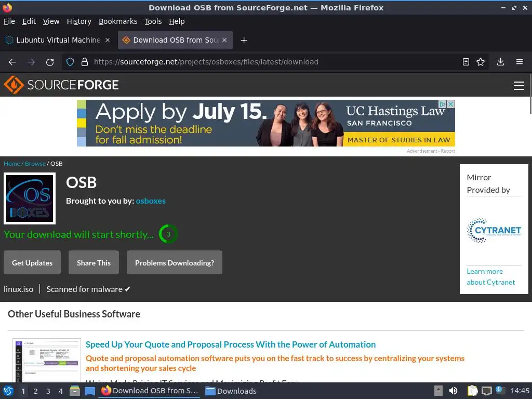Screen dimensions: 532x399
Task: Select the Download OSB from SourceForge tab
Action: click(176, 40)
